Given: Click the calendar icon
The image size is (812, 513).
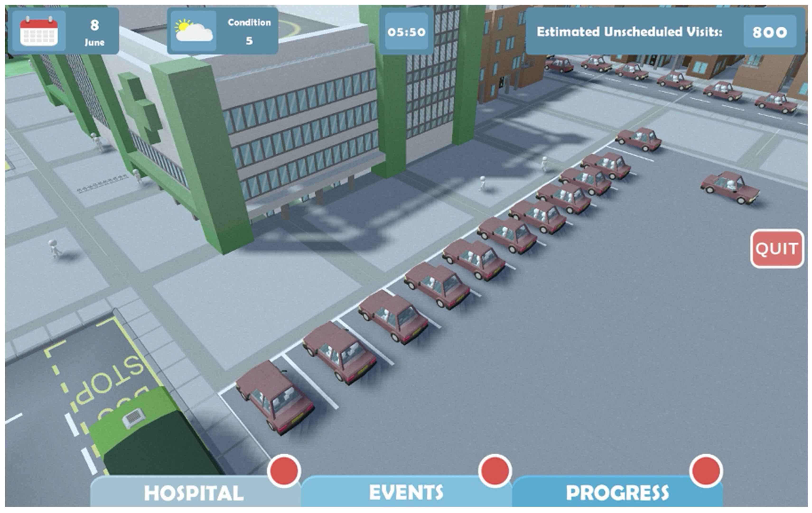Looking at the screenshot, I should pos(39,31).
